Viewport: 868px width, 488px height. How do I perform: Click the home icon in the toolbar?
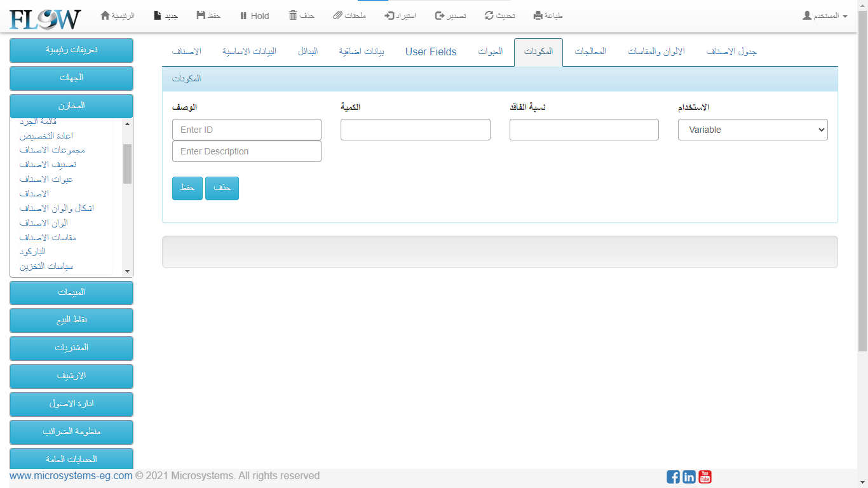click(105, 15)
